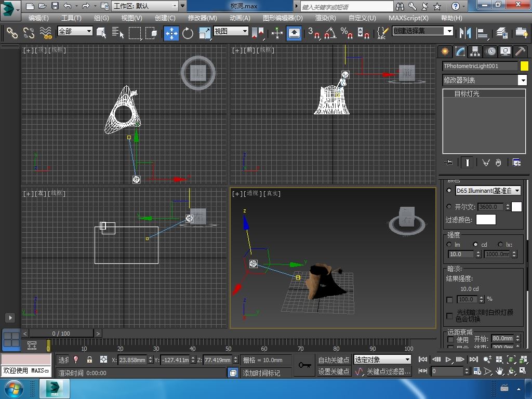Click the 0 / 100 time slider
This screenshot has width=532, height=399.
tap(61, 334)
